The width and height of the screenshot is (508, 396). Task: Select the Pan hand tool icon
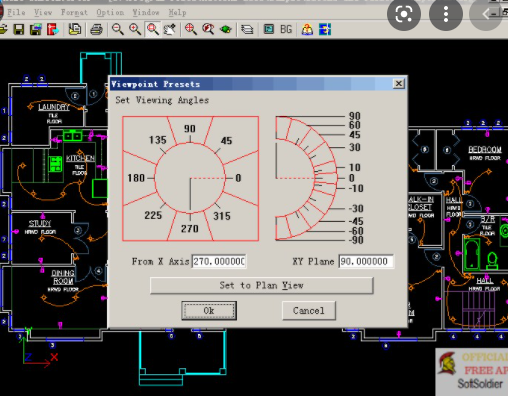point(170,30)
